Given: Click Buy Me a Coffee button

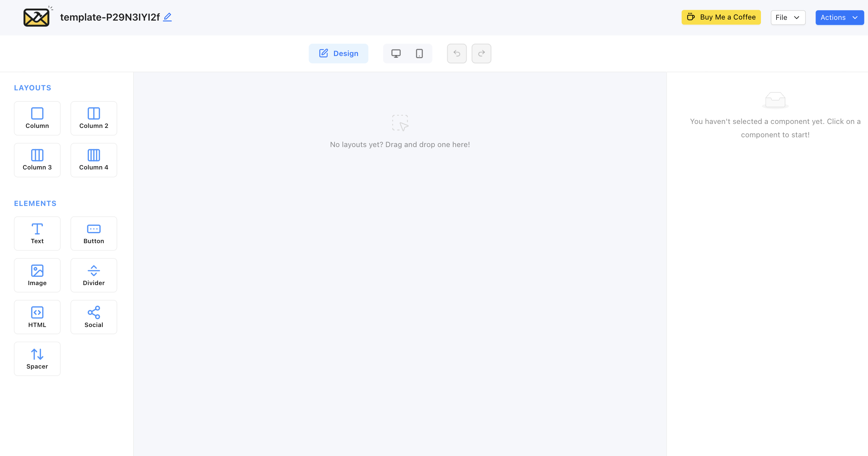Looking at the screenshot, I should pos(721,17).
